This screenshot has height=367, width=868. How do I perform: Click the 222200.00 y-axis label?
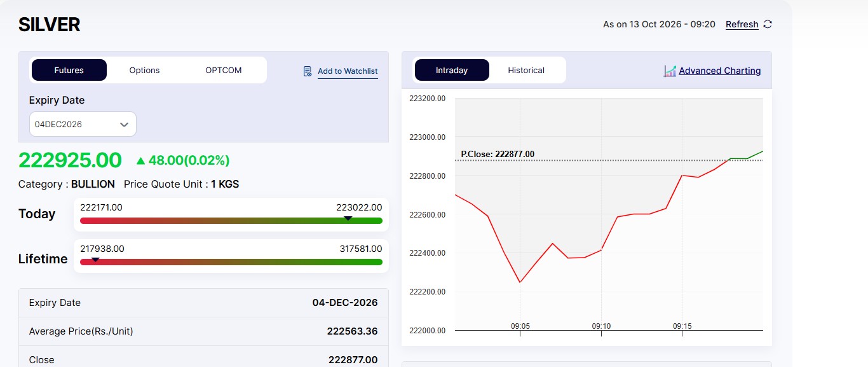[x=427, y=292]
